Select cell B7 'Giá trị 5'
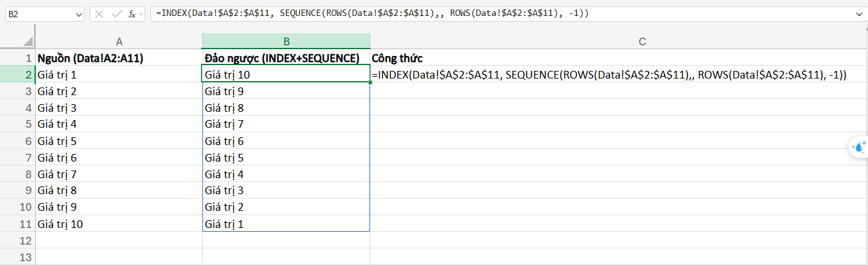 286,158
